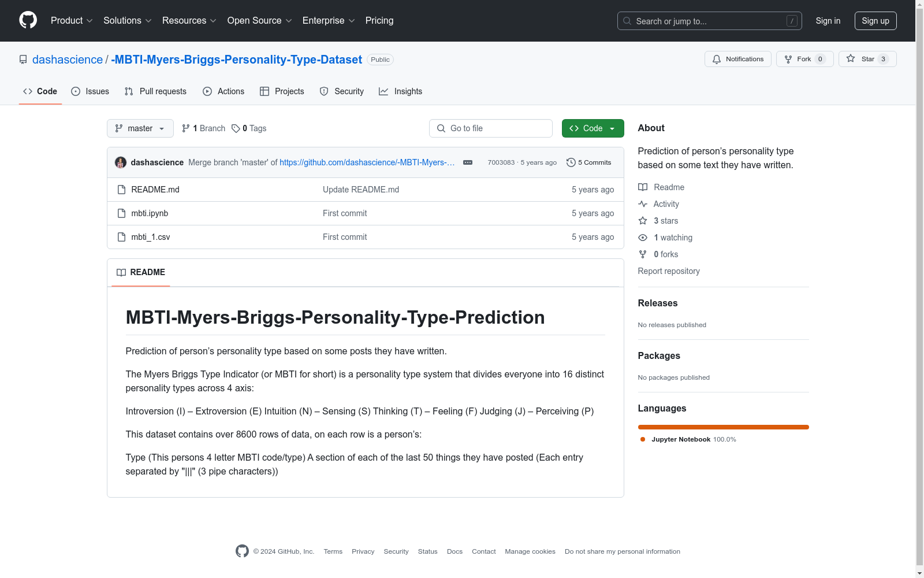Select the Code tab
The height and width of the screenshot is (578, 924).
40,91
